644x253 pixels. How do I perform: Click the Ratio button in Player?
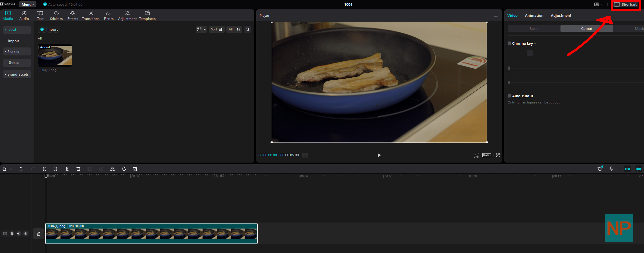coord(487,155)
